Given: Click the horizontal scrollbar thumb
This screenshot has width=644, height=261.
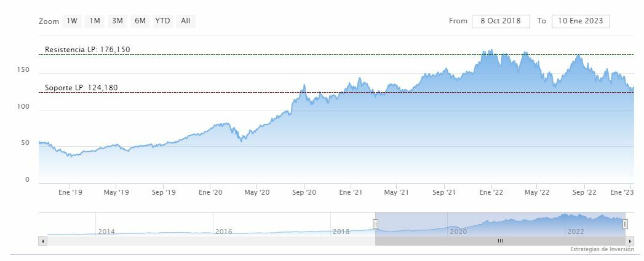Looking at the screenshot, I should click(500, 241).
